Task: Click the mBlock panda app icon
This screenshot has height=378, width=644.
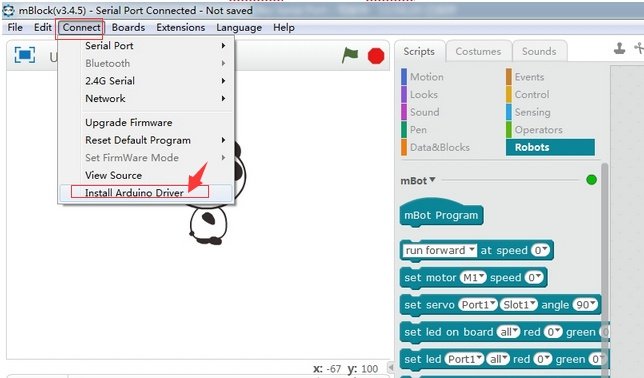Action: [x=8, y=10]
